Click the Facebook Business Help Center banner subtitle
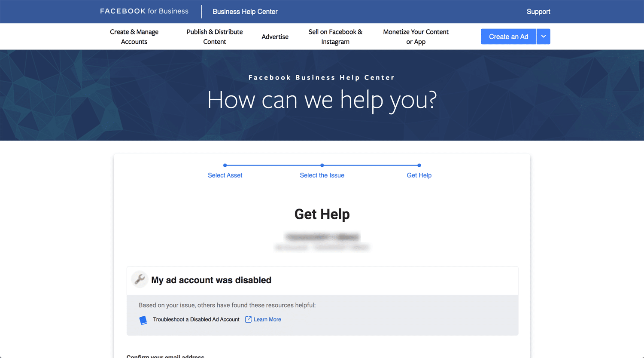Image resolution: width=644 pixels, height=358 pixels. (322, 77)
